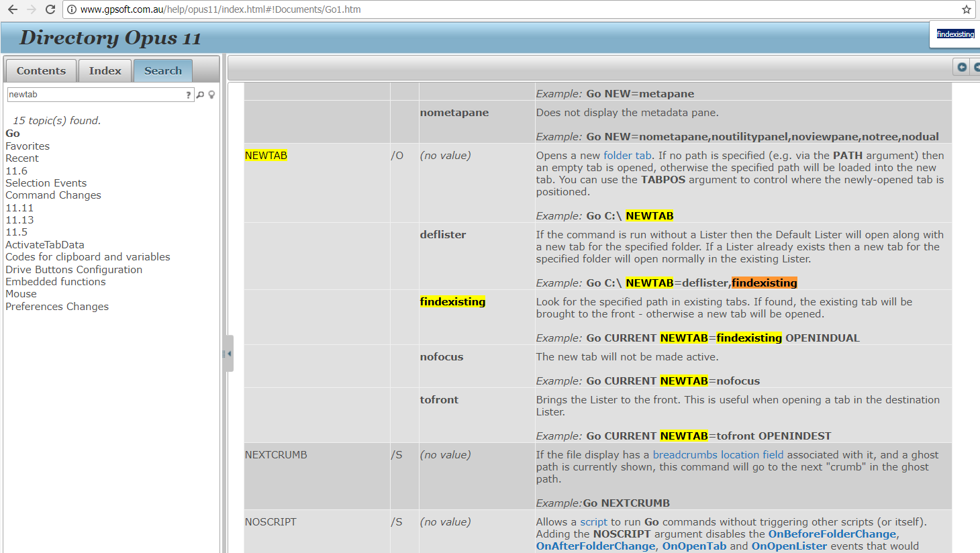Open the Favorites search result
Screen dimensions: 980x553
(28, 146)
